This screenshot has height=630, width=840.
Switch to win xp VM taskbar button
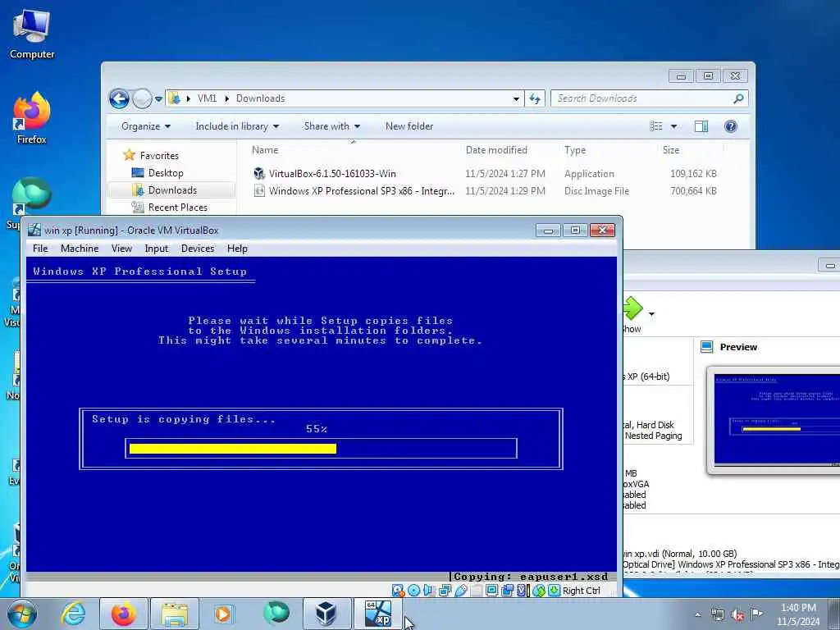pyautogui.click(x=377, y=614)
